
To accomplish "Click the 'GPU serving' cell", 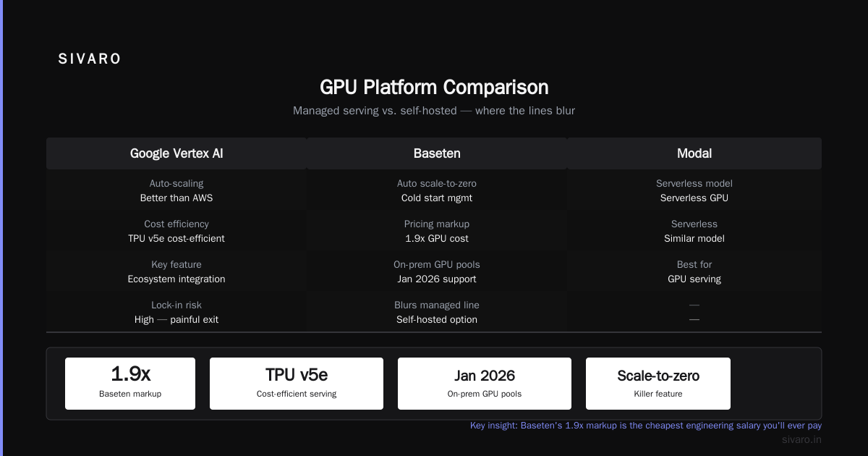I will (694, 279).
